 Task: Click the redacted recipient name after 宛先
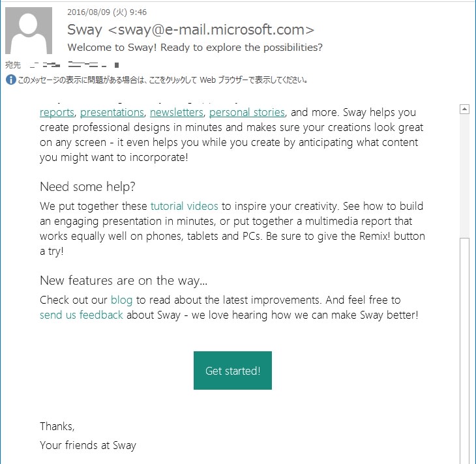pos(75,65)
